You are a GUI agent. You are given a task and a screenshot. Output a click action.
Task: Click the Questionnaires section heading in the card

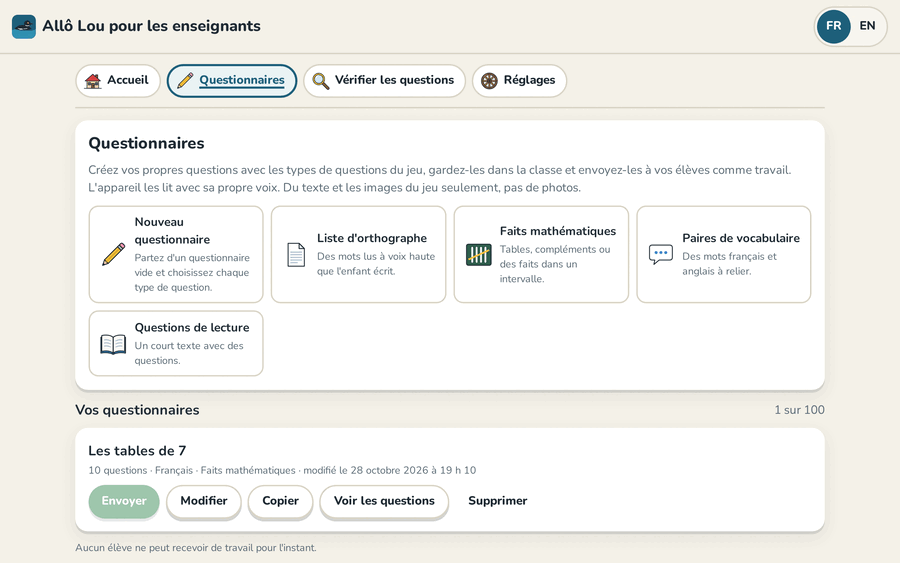(146, 143)
